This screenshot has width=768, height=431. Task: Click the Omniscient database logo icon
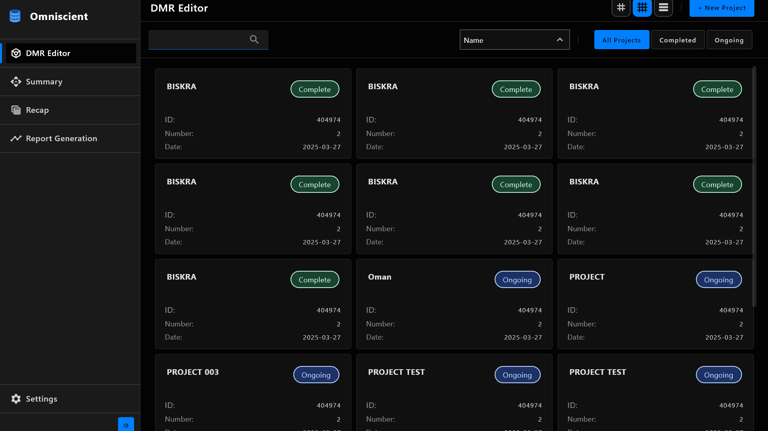click(x=15, y=16)
